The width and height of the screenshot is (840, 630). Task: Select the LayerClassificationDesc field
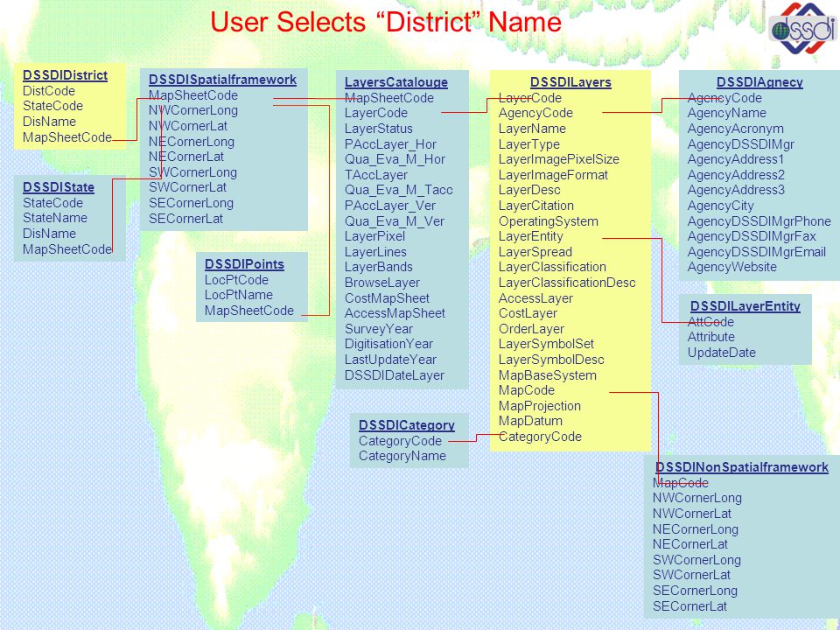click(x=567, y=283)
